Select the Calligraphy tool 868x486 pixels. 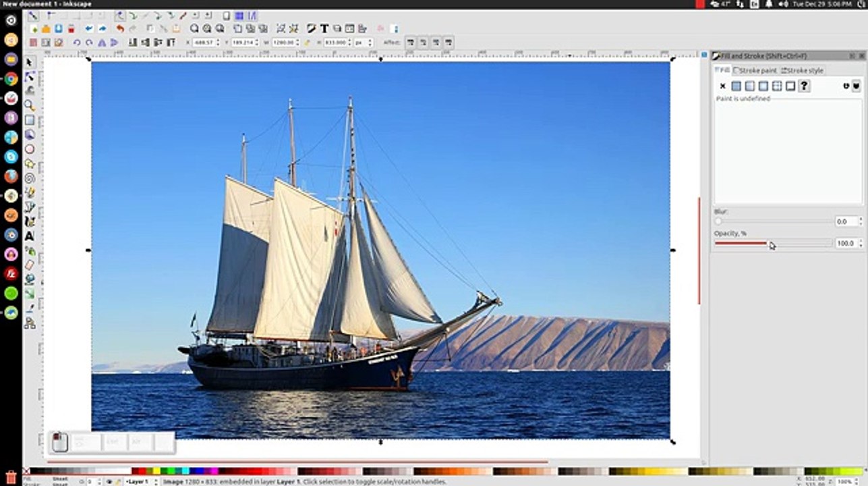(x=30, y=221)
